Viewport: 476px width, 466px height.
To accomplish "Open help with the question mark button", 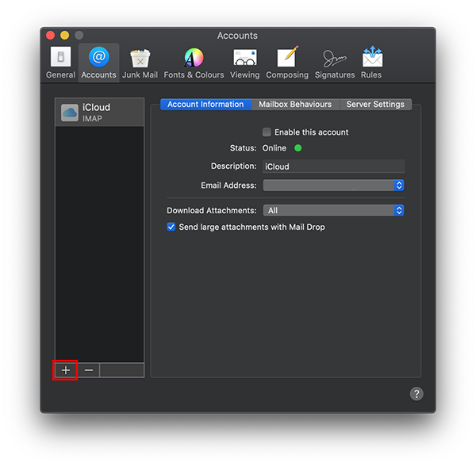I will [416, 394].
